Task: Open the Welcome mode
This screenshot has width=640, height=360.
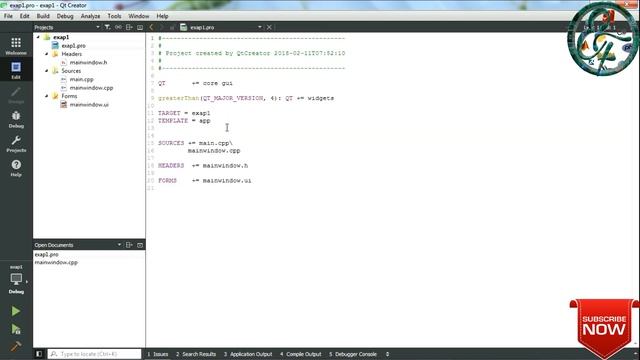Action: tap(16, 46)
